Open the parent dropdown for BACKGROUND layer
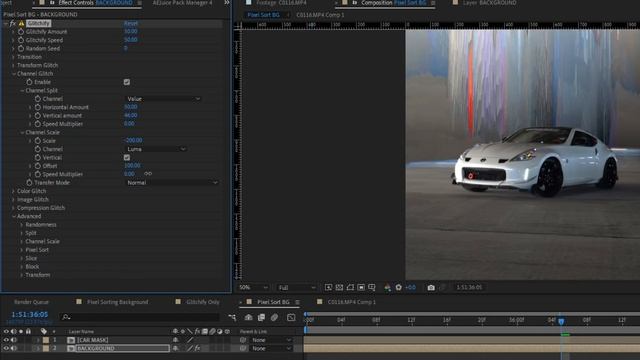This screenshot has height=360, width=640. pyautogui.click(x=271, y=348)
